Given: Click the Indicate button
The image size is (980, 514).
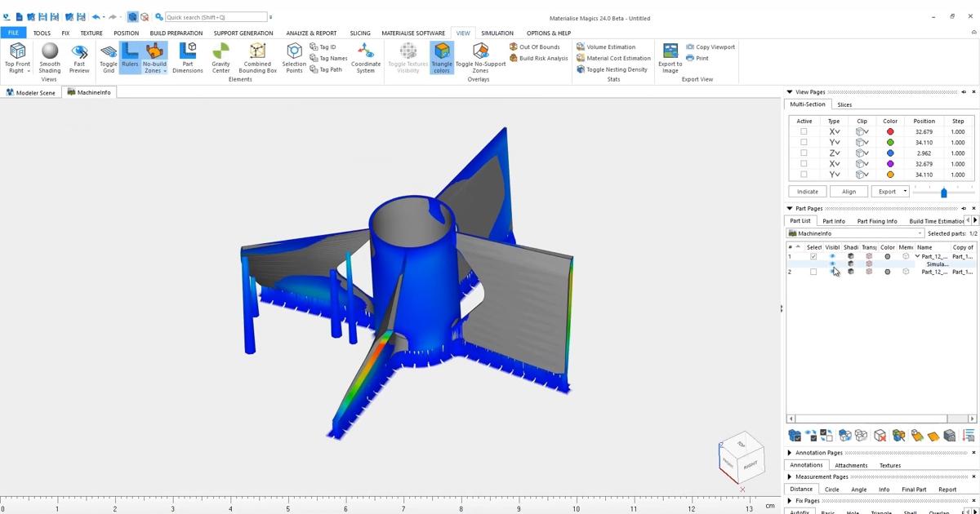Looking at the screenshot, I should pyautogui.click(x=808, y=192).
